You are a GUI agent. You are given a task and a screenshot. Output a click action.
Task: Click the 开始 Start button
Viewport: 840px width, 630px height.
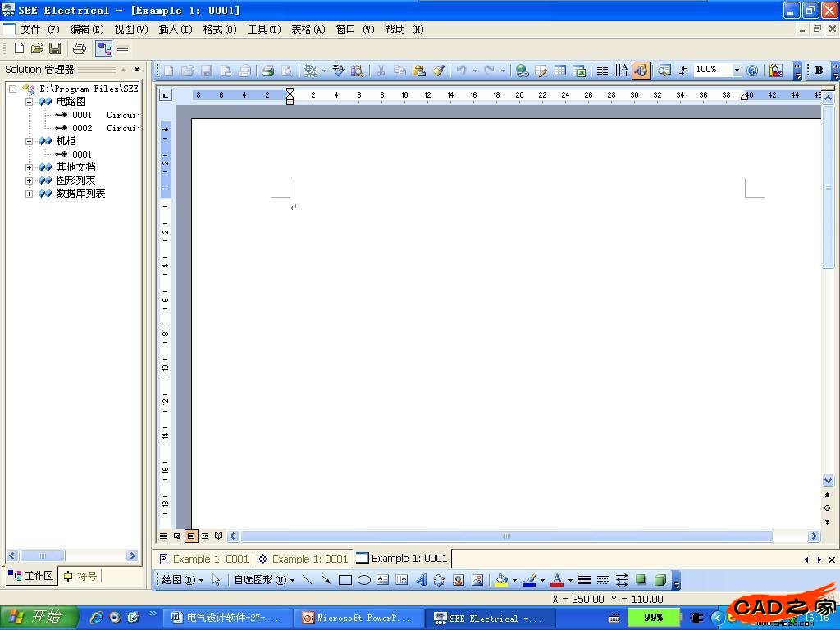pyautogui.click(x=39, y=618)
